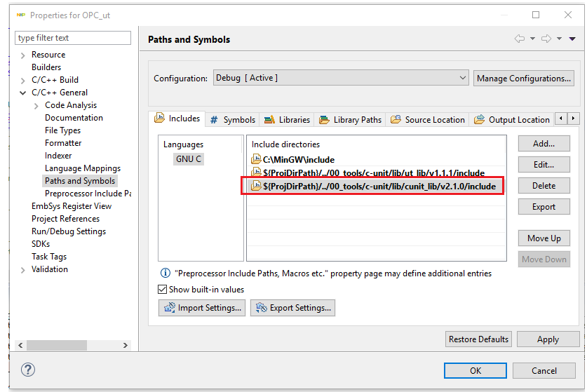Open the Library Paths tab
This screenshot has width=587, height=392.
351,120
